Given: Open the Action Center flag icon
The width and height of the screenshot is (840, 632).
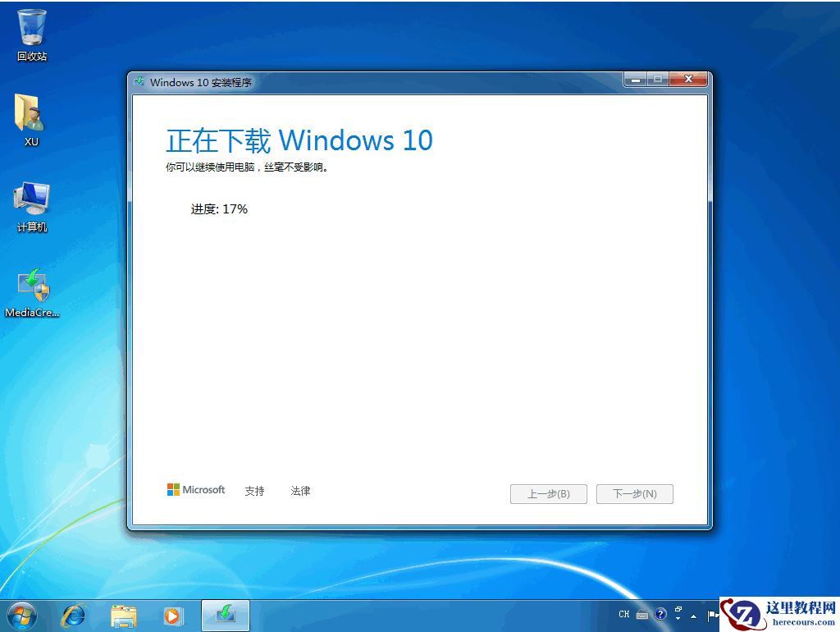Looking at the screenshot, I should tap(712, 614).
